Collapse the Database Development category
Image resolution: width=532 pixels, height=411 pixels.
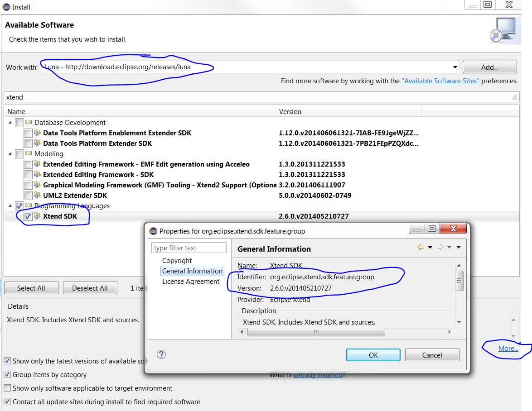(x=10, y=122)
